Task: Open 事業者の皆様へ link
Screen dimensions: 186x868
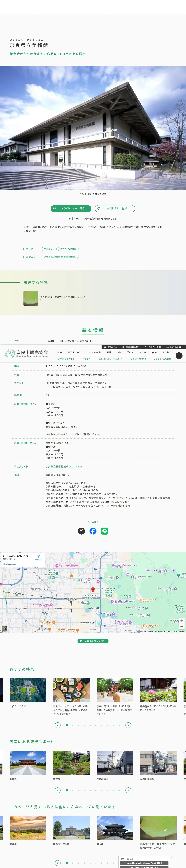Action: point(131,347)
